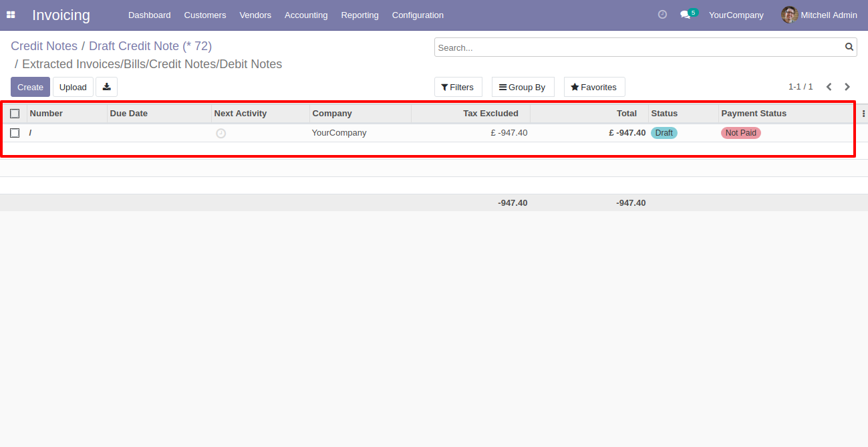
Task: Click pager text 1-1 / 1
Action: click(x=801, y=87)
